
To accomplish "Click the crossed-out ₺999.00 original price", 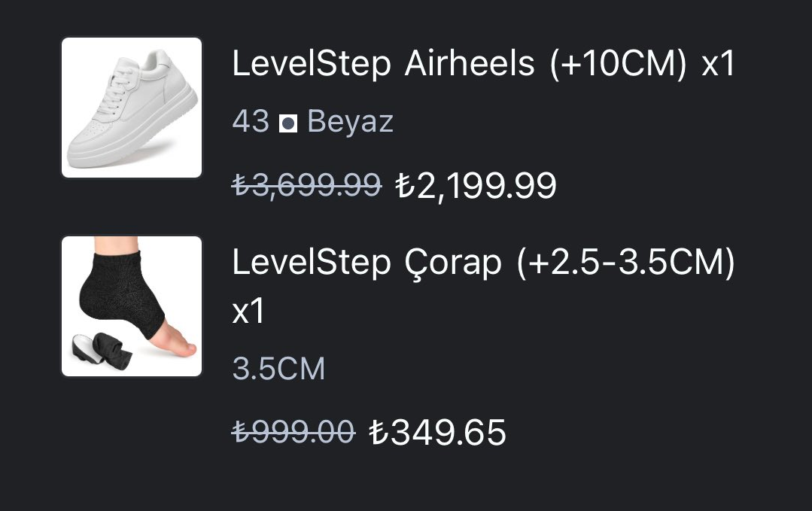I will point(293,432).
